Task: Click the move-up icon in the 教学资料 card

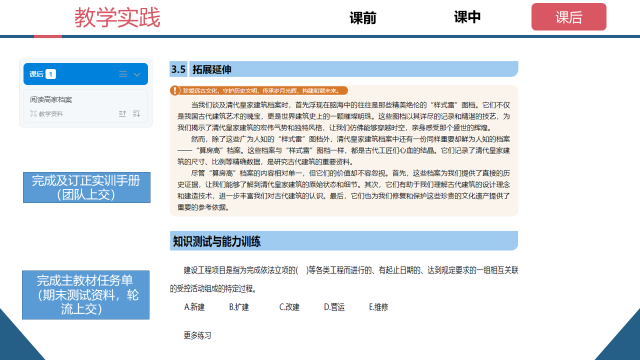Action: (122, 114)
